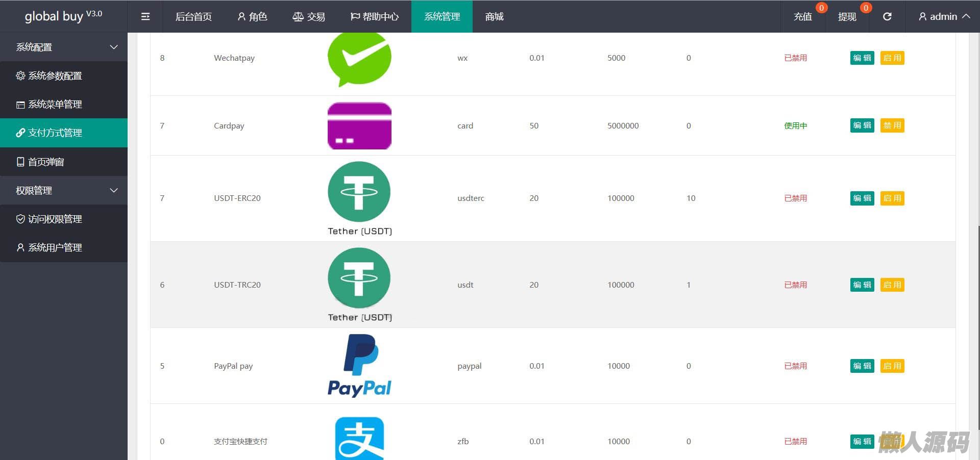Enable the Wechatpay payment method
This screenshot has height=460, width=980.
892,58
